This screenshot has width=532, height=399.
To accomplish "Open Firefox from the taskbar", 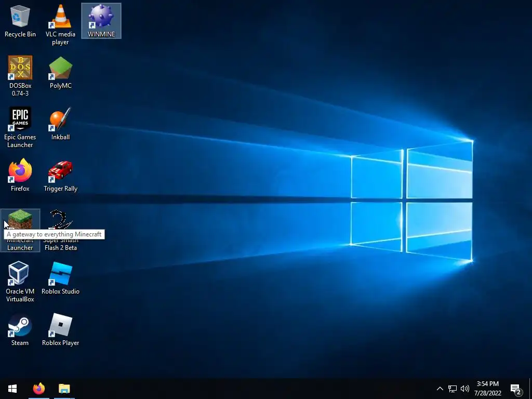I will [38, 389].
